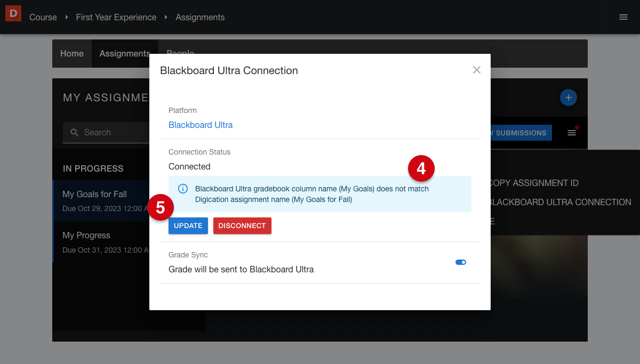Click the UPDATE button

point(188,225)
